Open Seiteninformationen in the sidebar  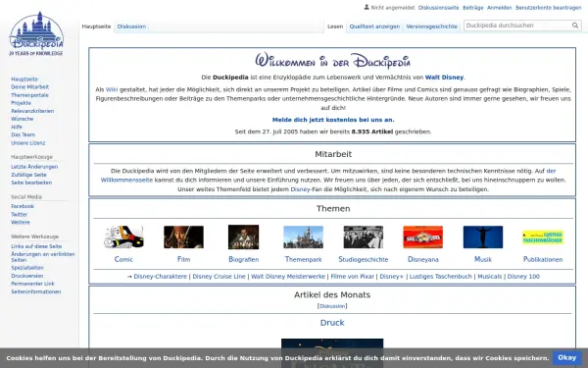36,291
